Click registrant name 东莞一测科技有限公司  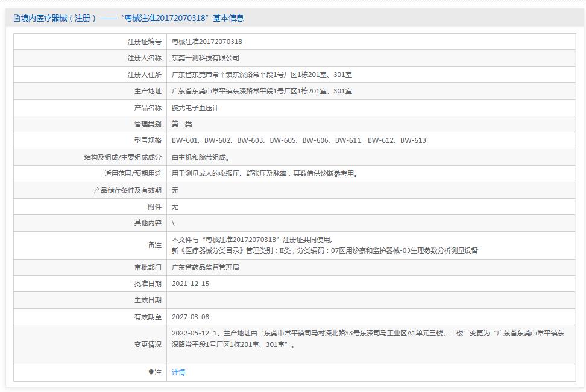206,58
